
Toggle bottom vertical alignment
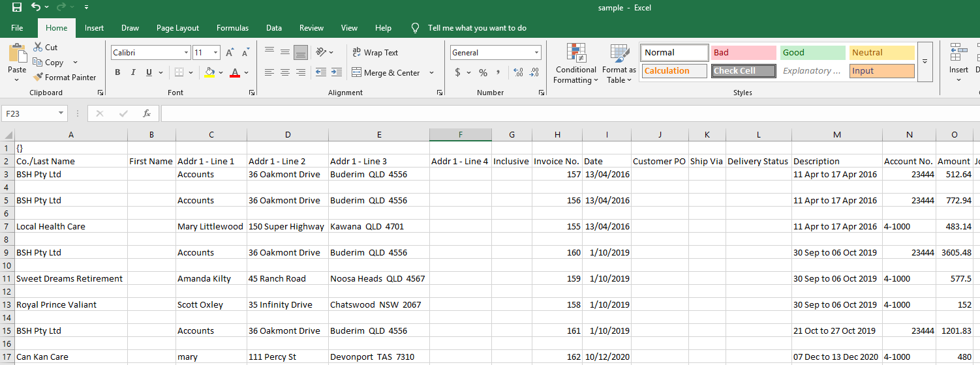[x=301, y=52]
